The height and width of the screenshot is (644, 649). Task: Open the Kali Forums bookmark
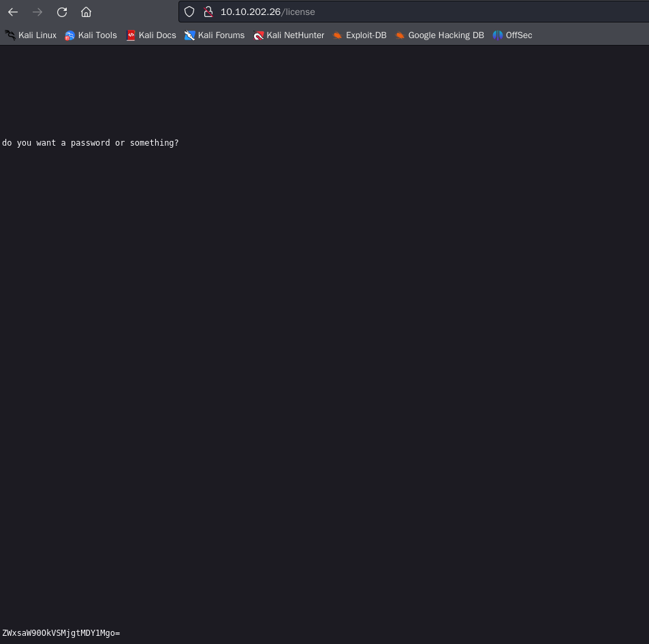tap(215, 35)
